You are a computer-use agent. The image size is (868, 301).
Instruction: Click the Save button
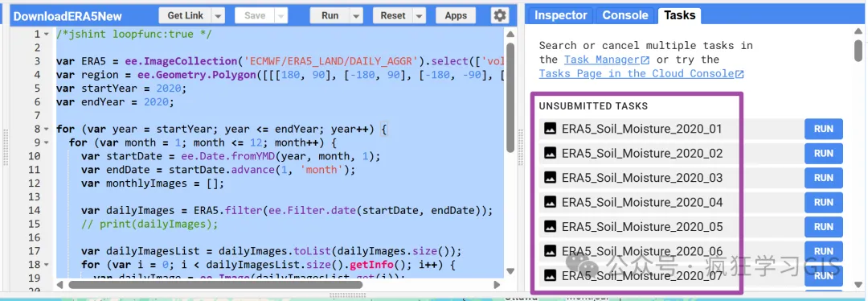click(x=255, y=15)
